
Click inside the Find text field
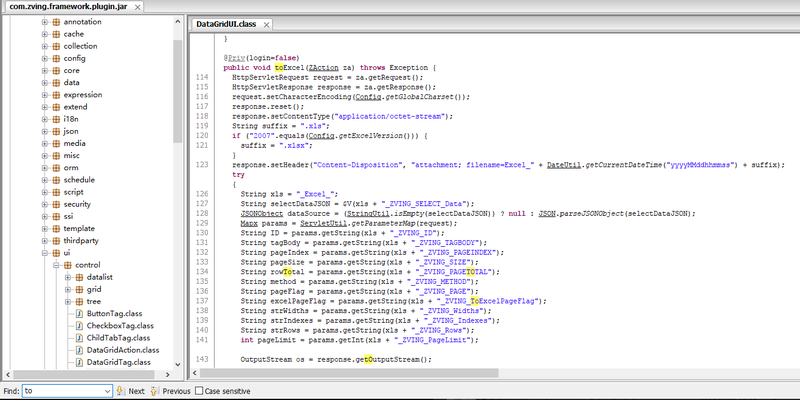[x=60, y=391]
